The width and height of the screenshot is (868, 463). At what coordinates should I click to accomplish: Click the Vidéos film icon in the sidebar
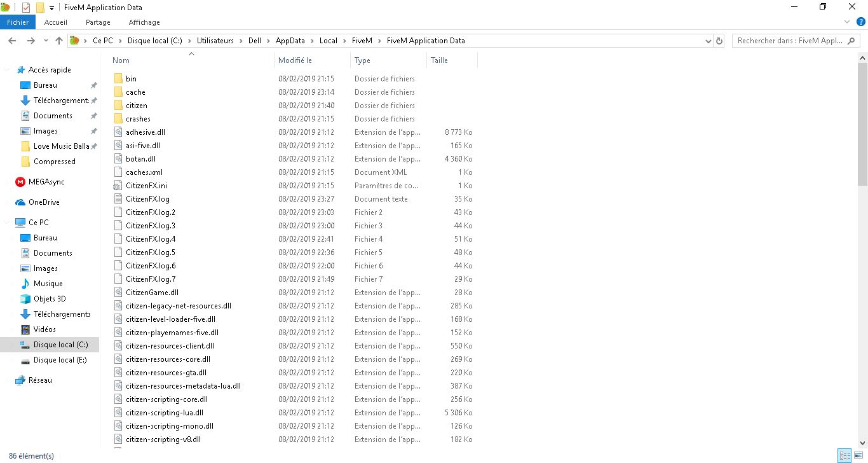[25, 329]
